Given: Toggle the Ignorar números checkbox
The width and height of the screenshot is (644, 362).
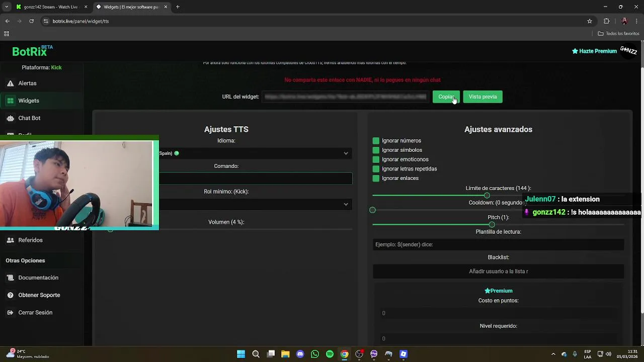Looking at the screenshot, I should tap(376, 141).
